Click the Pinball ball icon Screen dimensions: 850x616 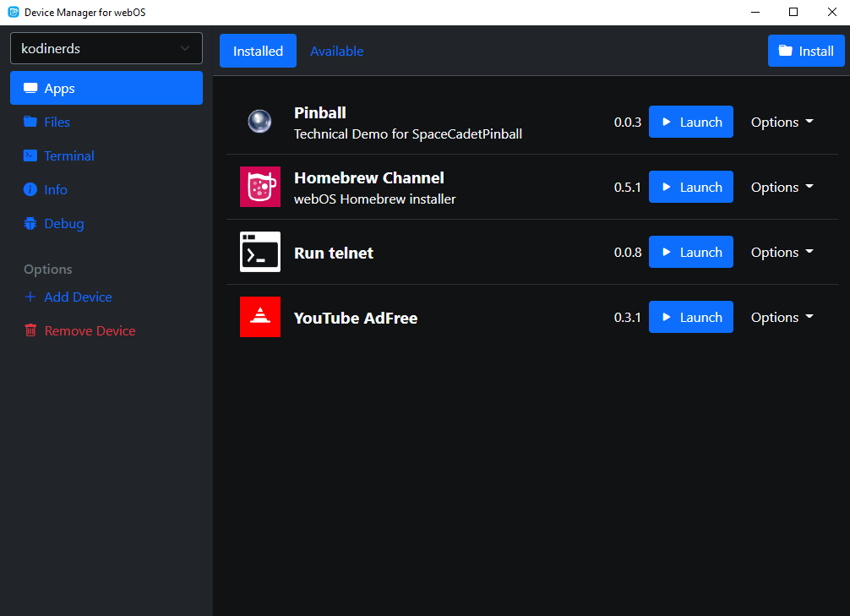point(259,122)
